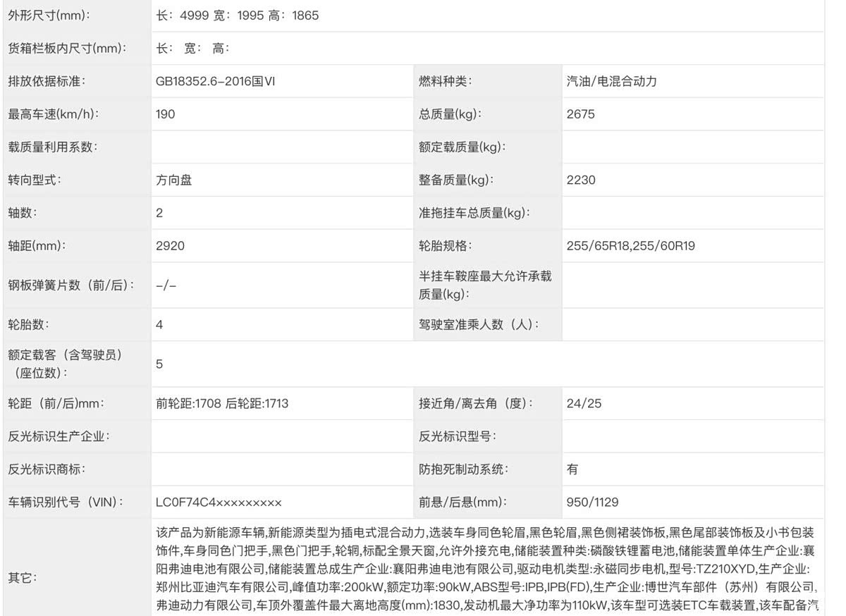Click the 轮胎规格 label cell
Image resolution: width=846 pixels, height=616 pixels.
[445, 246]
